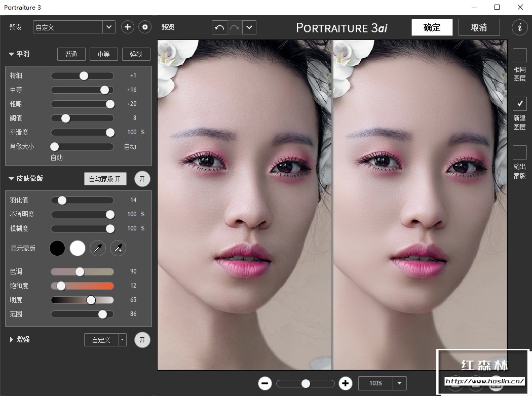Apply the 中等 smoothing preset
532x396 pixels.
pos(103,54)
